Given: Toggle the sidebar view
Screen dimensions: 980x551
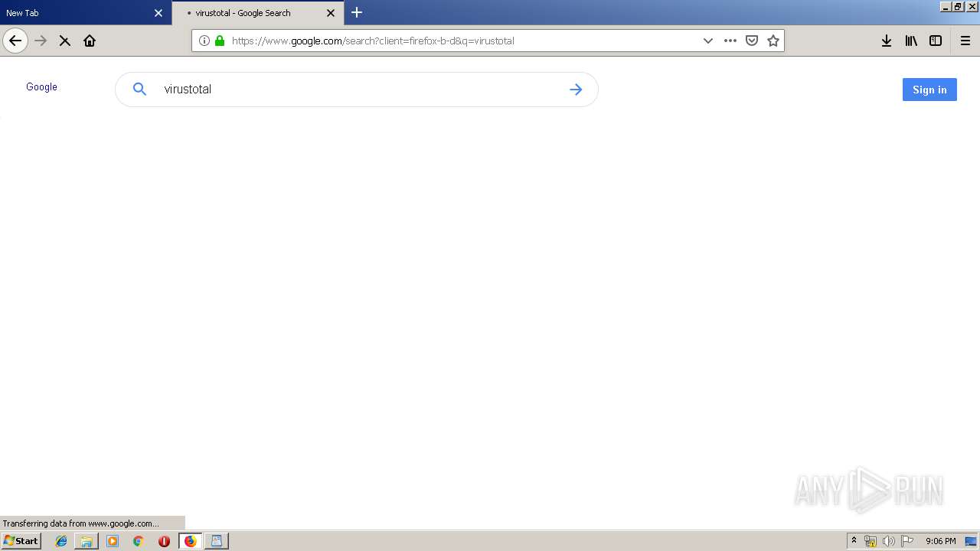Looking at the screenshot, I should 936,41.
